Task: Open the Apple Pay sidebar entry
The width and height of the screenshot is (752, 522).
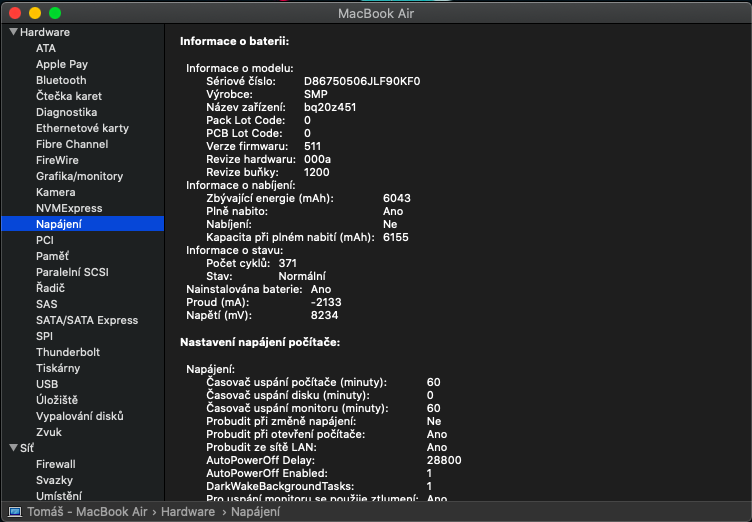Action: click(62, 64)
